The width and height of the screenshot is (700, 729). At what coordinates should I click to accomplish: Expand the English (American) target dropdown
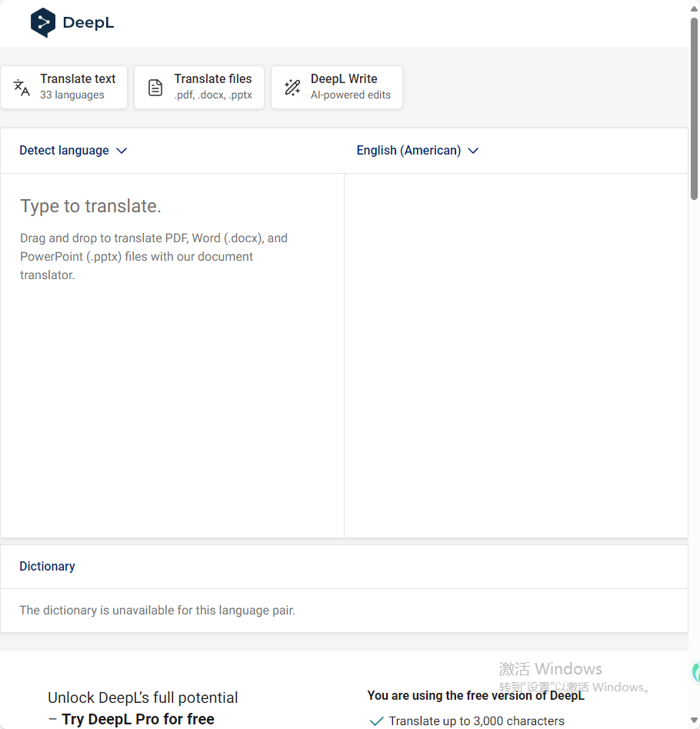pos(418,151)
